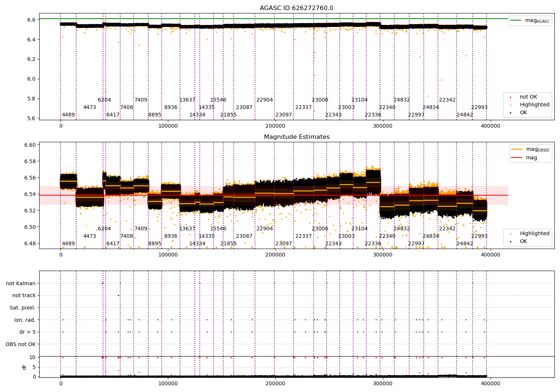Click obsid label 23097 in Magnitude Estimates plot
Screen dimensions: 560x392
pos(284,244)
